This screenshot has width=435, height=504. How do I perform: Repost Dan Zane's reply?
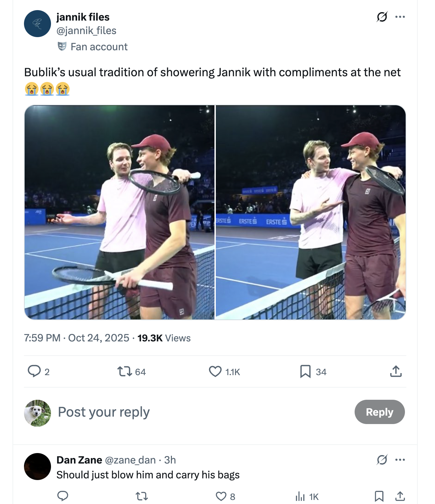click(142, 496)
